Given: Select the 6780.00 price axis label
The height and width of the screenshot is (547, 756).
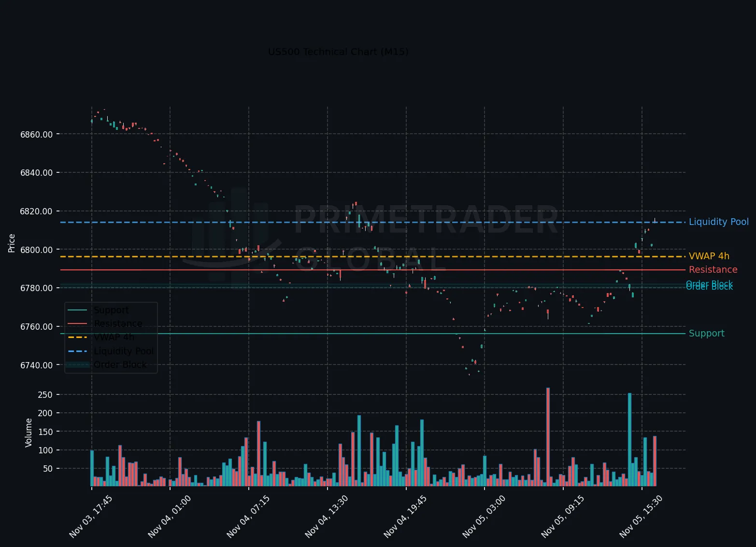Looking at the screenshot, I should [x=36, y=288].
